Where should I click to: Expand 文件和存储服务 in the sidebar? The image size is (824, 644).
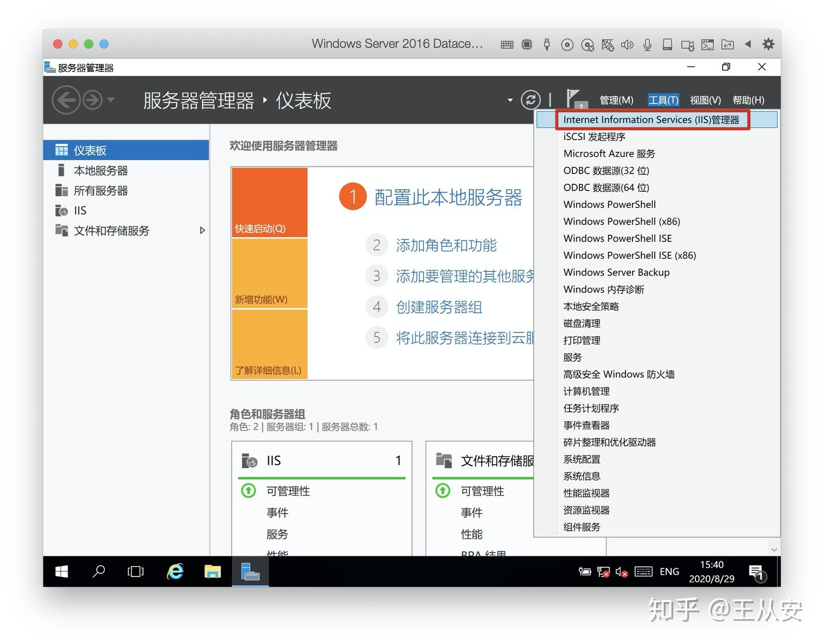pos(203,230)
